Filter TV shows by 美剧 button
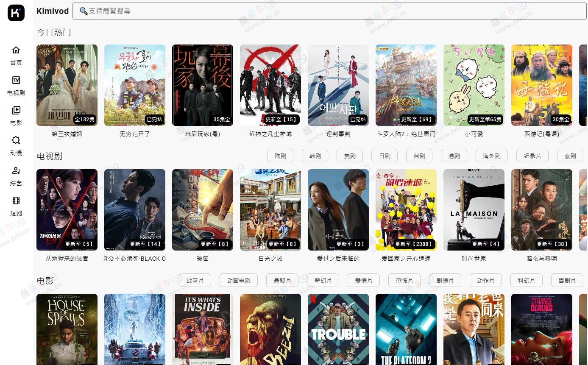The image size is (588, 365). coord(350,156)
